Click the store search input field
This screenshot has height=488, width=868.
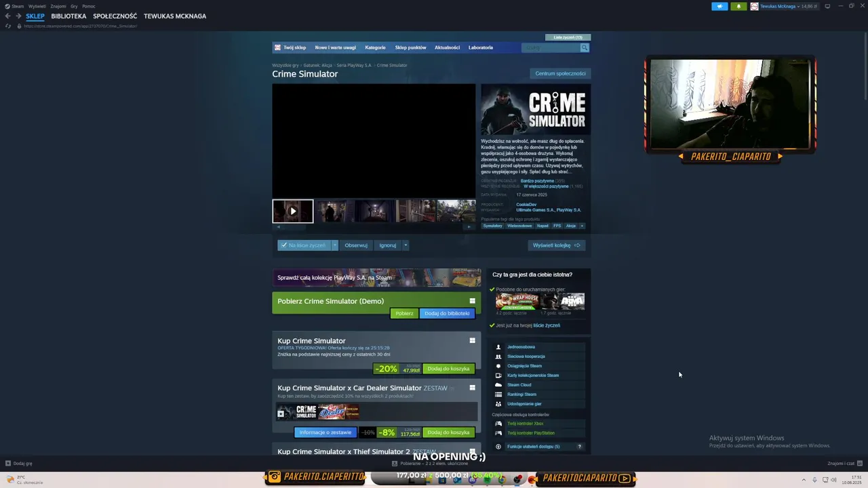551,47
